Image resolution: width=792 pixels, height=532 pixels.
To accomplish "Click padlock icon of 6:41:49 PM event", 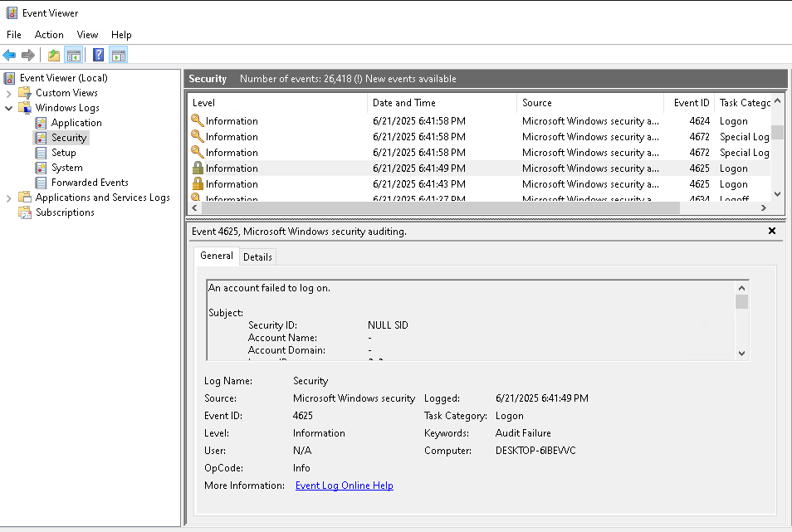I will pyautogui.click(x=198, y=168).
